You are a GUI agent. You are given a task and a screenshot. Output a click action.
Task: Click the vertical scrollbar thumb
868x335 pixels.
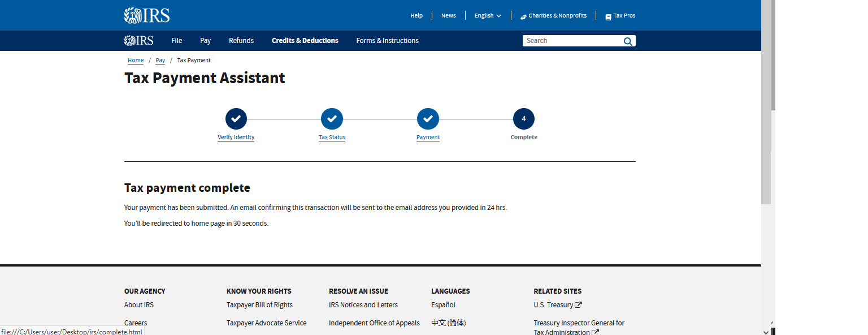(x=766, y=102)
